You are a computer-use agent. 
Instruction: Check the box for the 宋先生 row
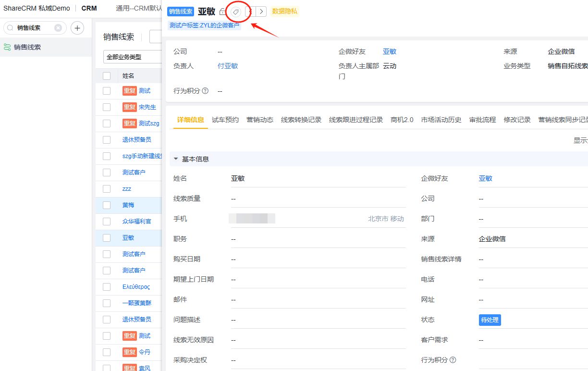click(107, 107)
